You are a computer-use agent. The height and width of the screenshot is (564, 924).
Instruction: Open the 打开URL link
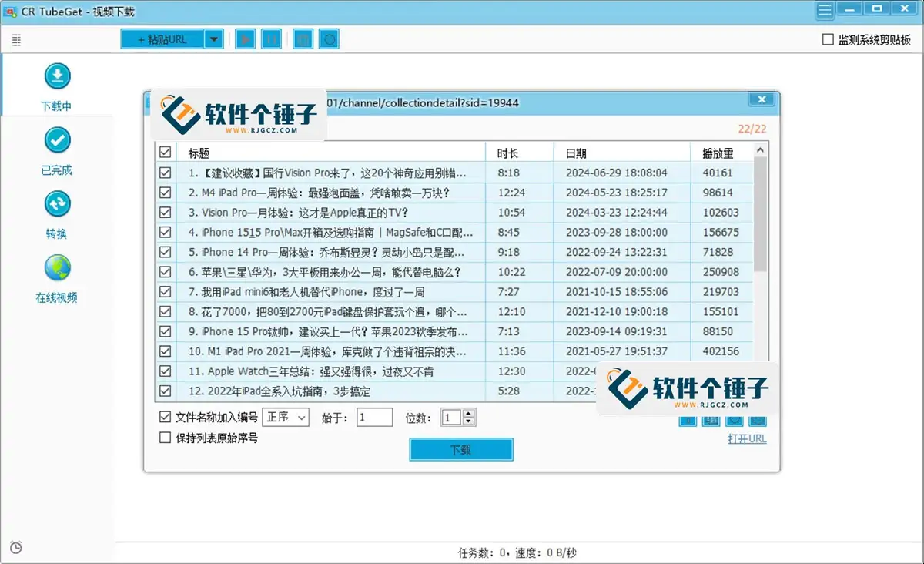(747, 438)
